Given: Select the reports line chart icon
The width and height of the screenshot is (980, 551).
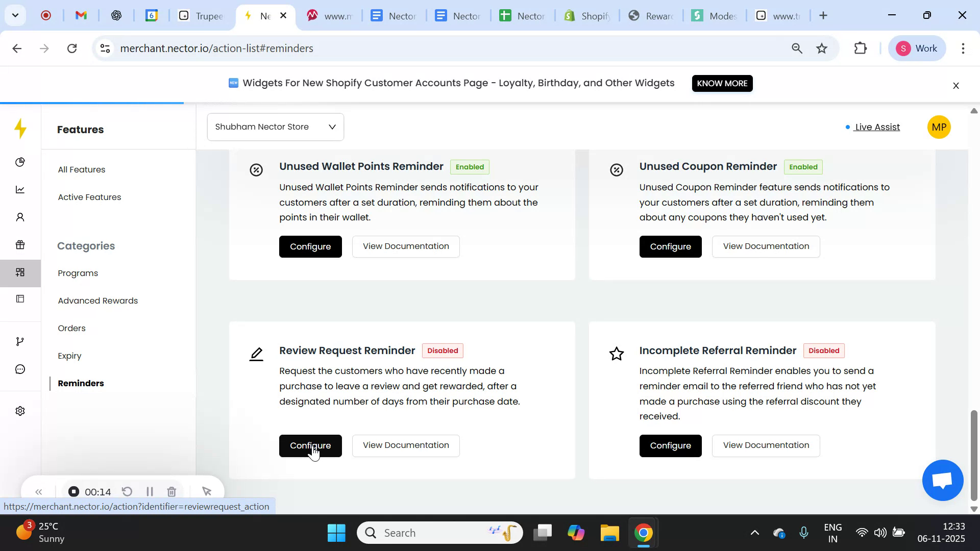Looking at the screenshot, I should (20, 189).
